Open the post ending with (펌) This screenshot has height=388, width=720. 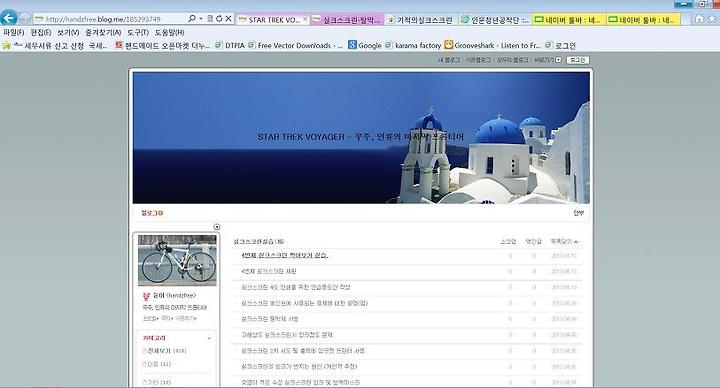click(304, 303)
